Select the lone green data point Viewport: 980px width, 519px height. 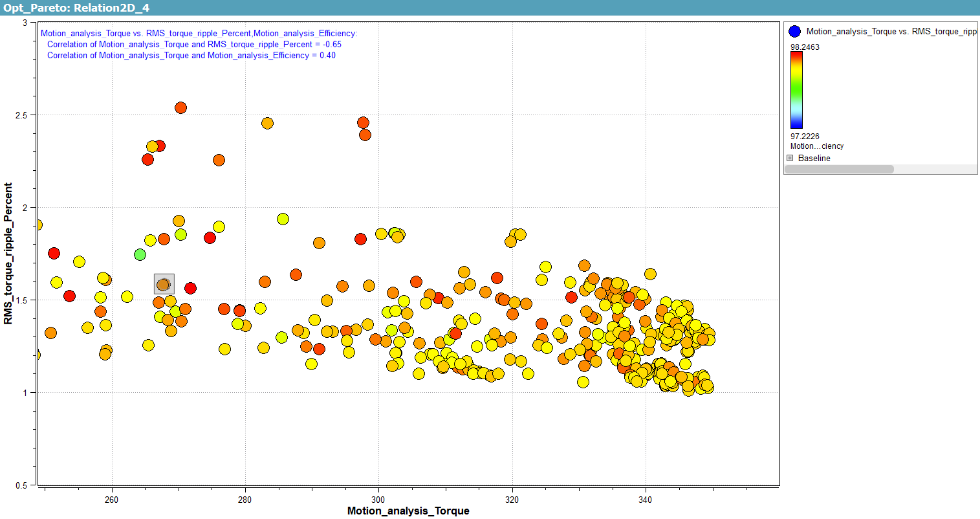tap(140, 254)
